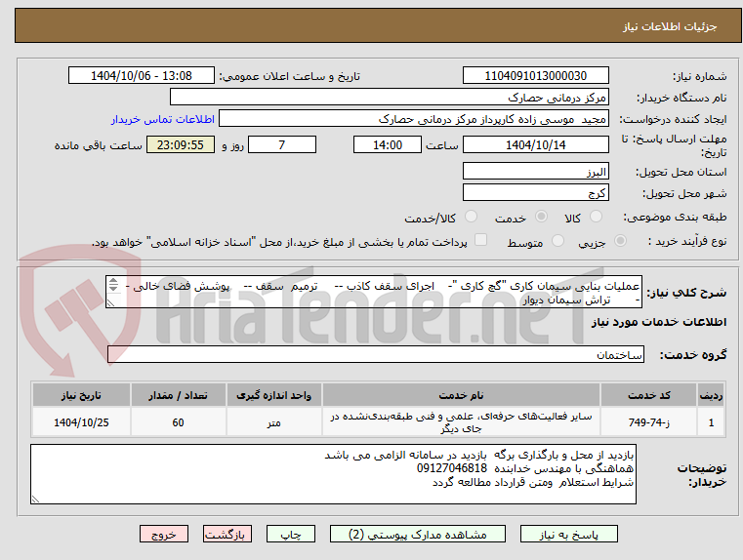743x560 pixels.
Task: Click the بازگشت back button
Action: tap(227, 534)
